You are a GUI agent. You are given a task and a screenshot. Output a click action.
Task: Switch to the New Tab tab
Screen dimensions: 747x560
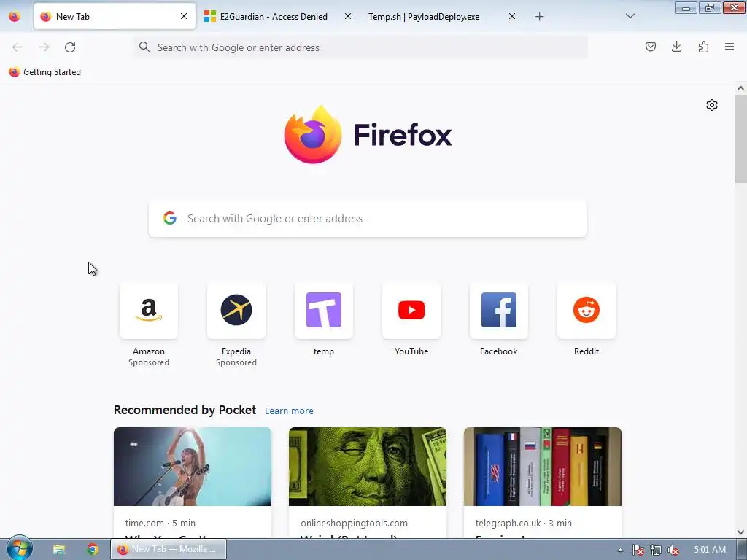click(115, 17)
